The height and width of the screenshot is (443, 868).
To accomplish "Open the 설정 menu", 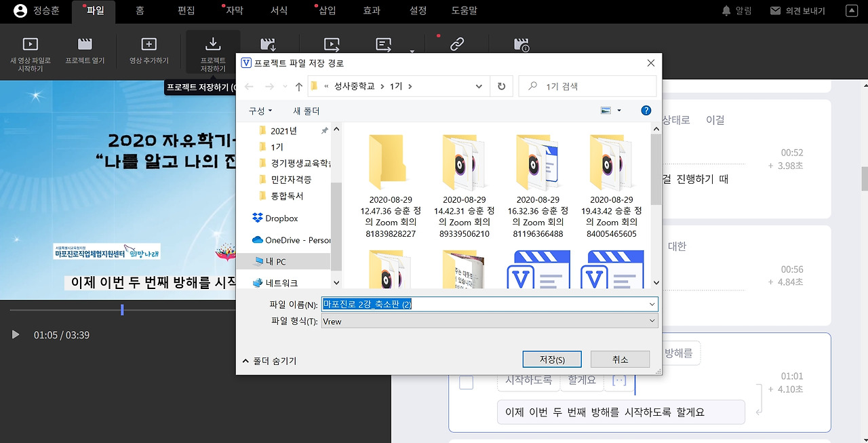I will click(x=417, y=11).
